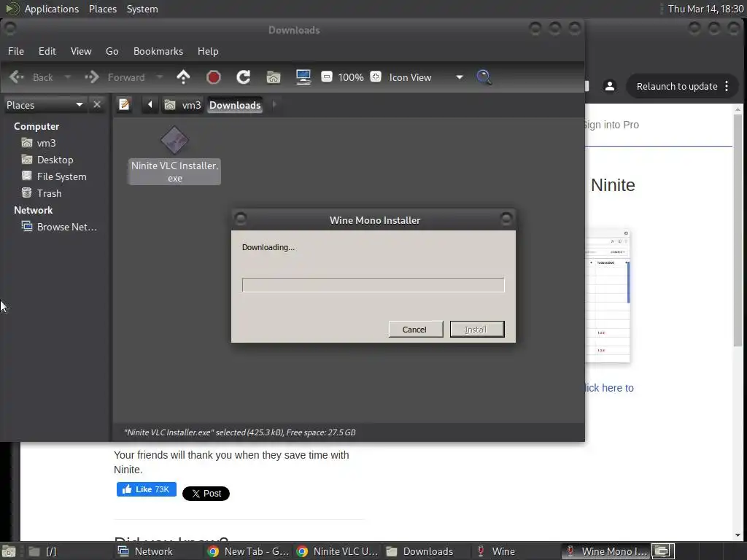Click the clock showing Thu Mar 14
The image size is (747, 560).
pyautogui.click(x=705, y=9)
